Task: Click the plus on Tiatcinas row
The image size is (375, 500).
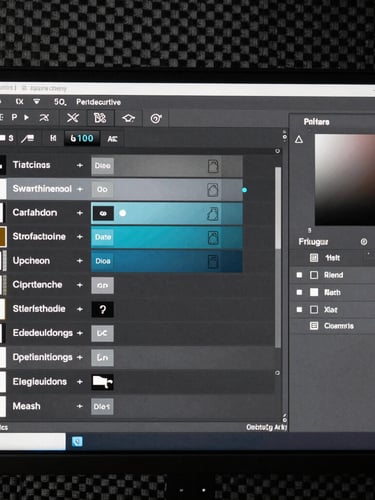Action: pos(80,165)
